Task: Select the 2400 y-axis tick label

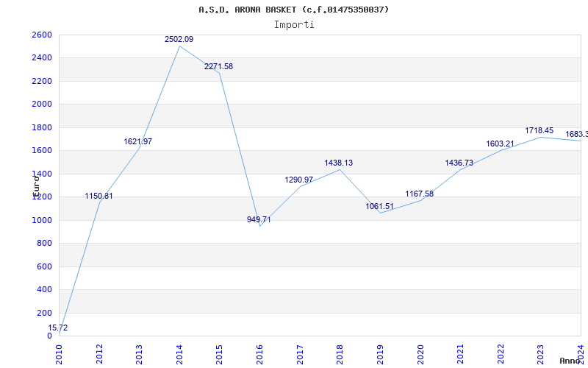Action: 42,58
